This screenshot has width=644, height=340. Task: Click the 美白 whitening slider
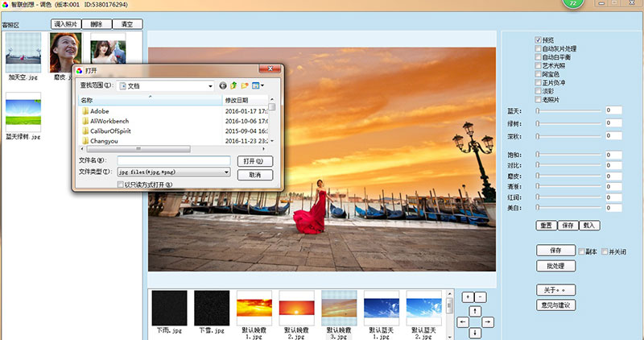click(x=569, y=208)
